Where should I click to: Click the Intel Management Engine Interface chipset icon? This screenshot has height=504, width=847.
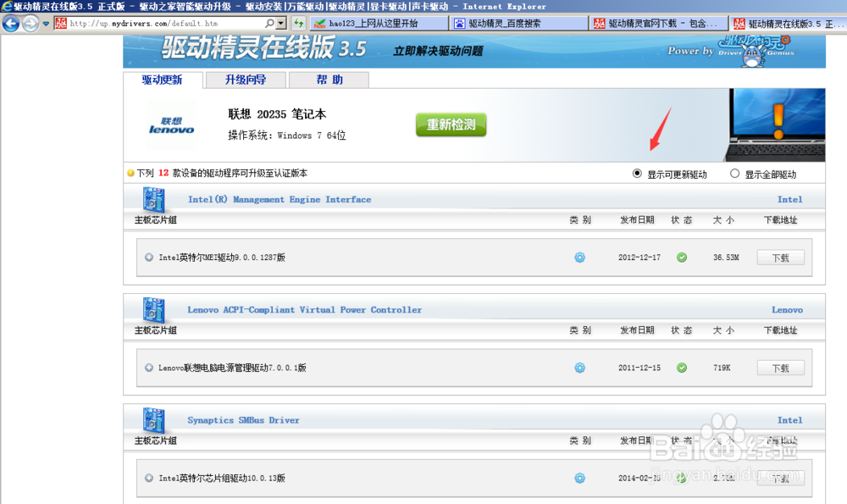pyautogui.click(x=154, y=199)
